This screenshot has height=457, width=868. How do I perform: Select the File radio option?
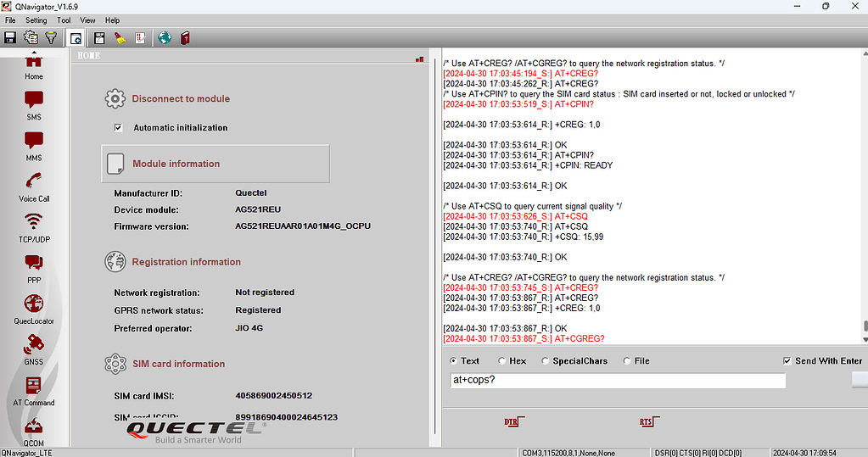pyautogui.click(x=627, y=360)
